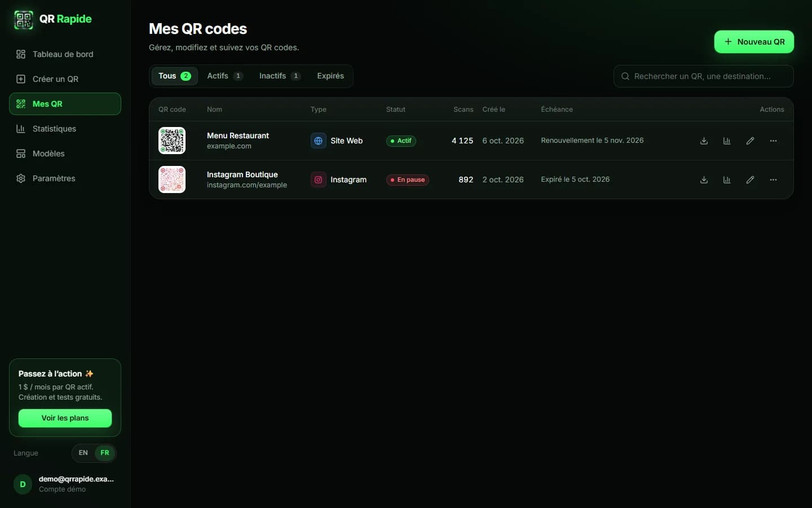Screen dimensions: 812x508
Task: Filter by the Actifs tab
Action: click(x=224, y=76)
